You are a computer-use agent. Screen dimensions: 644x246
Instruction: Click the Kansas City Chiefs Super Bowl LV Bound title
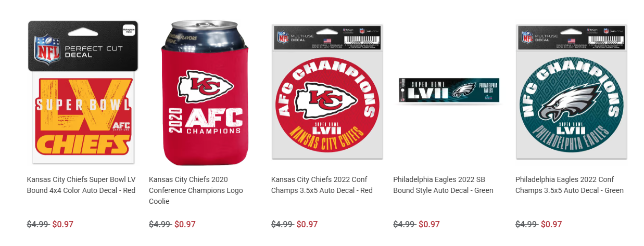point(81,185)
